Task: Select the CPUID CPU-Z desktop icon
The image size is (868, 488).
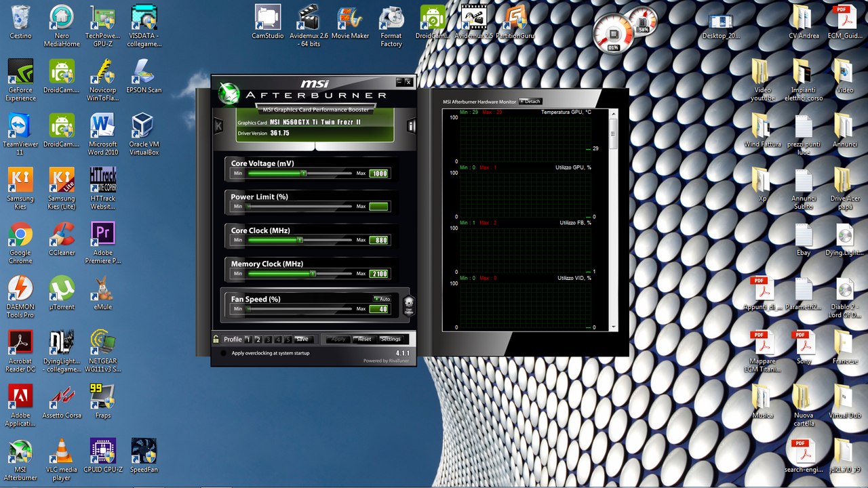Action: [x=102, y=455]
